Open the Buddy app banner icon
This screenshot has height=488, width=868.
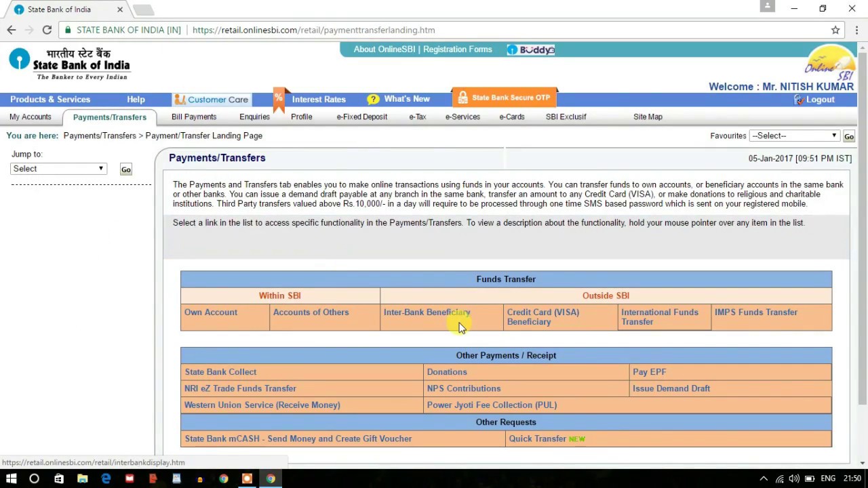[x=531, y=49]
